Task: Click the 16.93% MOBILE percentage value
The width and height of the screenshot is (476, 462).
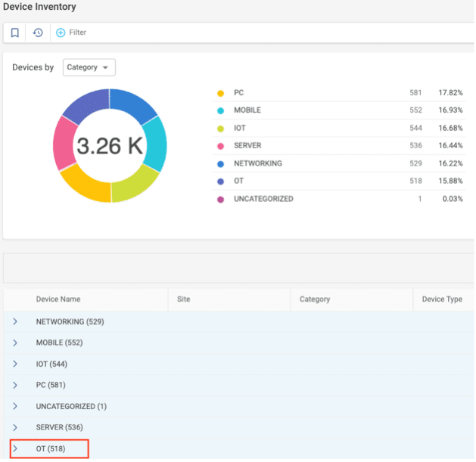Action: [x=450, y=110]
